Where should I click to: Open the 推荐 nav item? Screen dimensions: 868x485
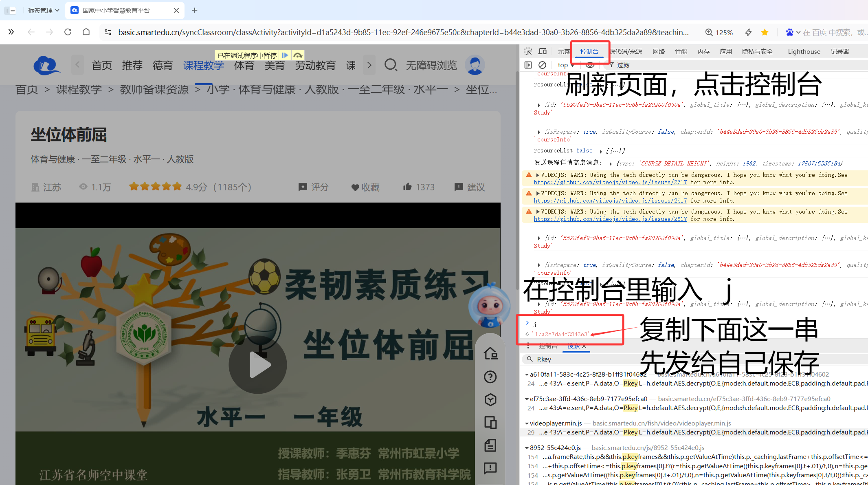(x=132, y=65)
